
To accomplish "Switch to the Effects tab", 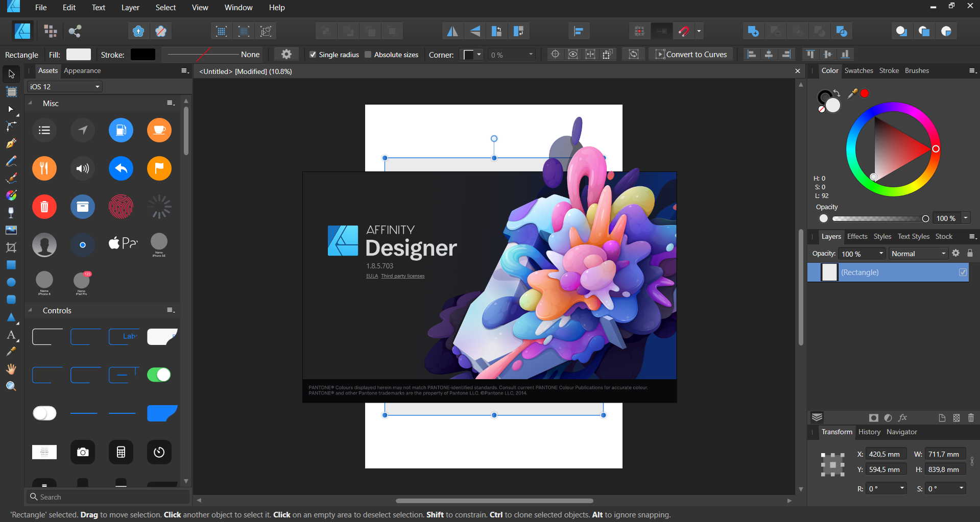I will click(857, 237).
